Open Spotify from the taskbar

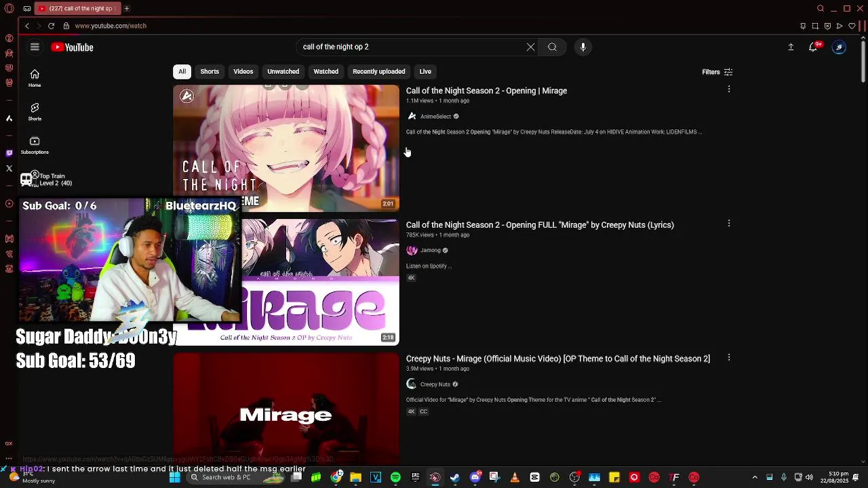point(395,477)
